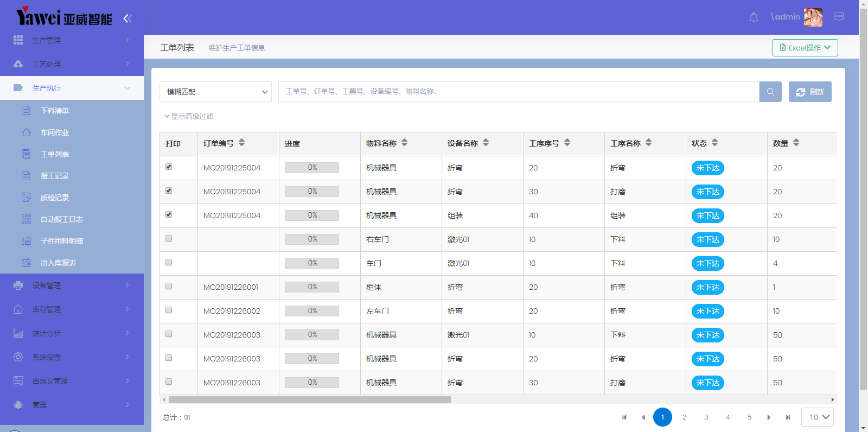Check print box for MO20191226003 下料 row
Image resolution: width=868 pixels, height=432 pixels.
(169, 334)
